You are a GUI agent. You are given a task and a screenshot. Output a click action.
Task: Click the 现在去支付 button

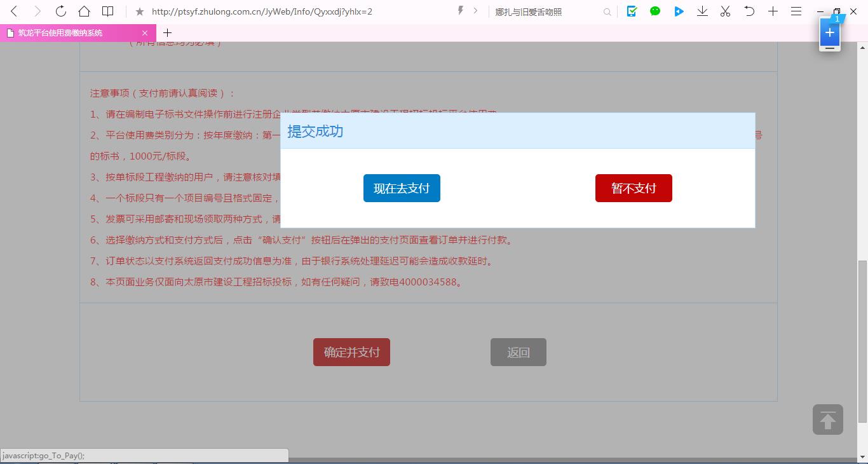402,188
